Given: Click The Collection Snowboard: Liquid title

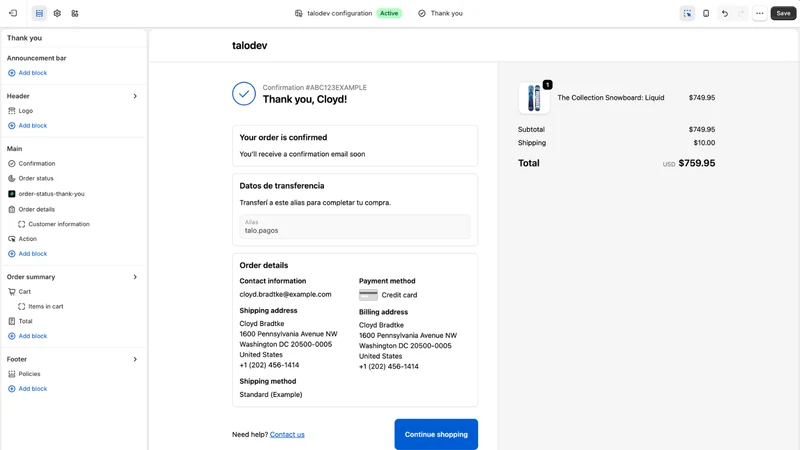Looking at the screenshot, I should tap(611, 97).
